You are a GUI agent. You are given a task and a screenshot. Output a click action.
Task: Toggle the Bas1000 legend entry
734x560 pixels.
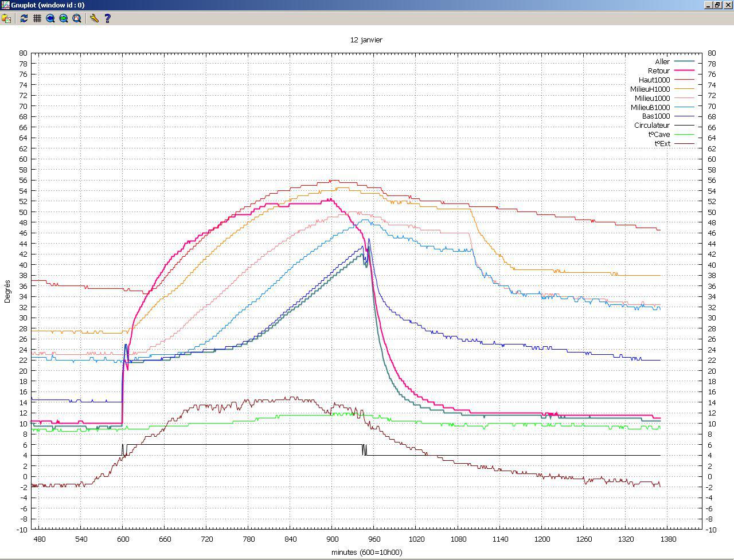click(668, 116)
